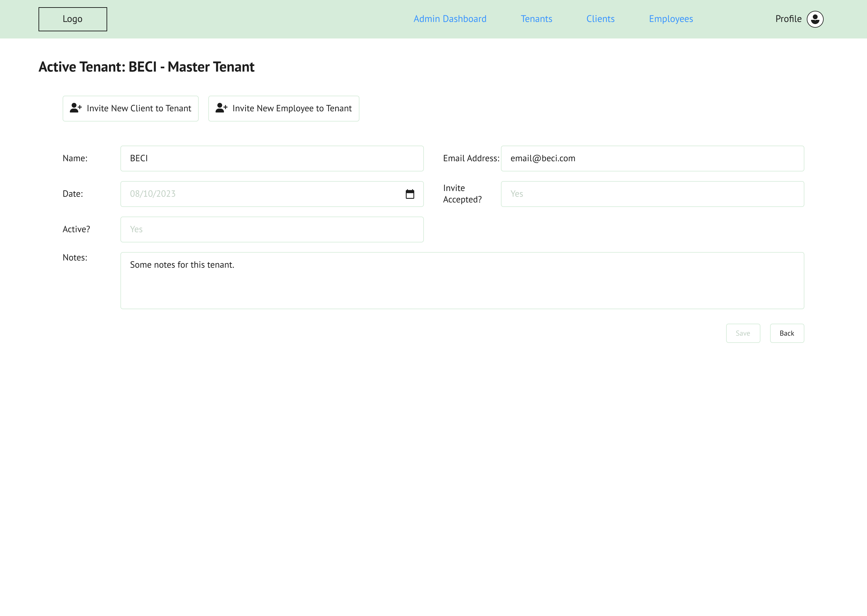This screenshot has width=867, height=616.
Task: Click the Logo box
Action: point(73,19)
